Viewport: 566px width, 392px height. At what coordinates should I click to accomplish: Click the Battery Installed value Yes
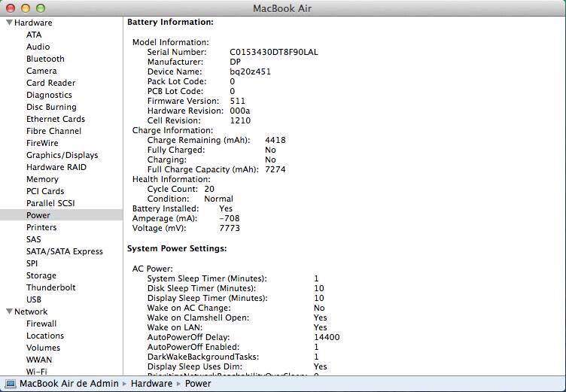coord(226,208)
